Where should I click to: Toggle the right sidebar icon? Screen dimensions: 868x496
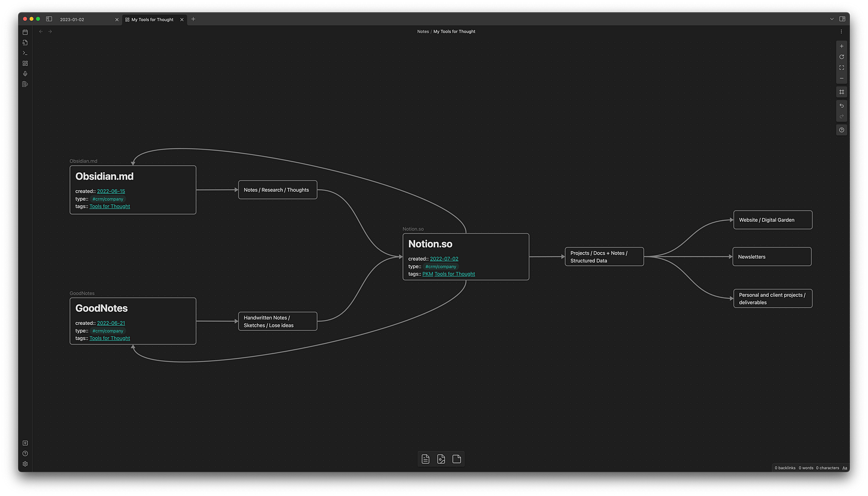[x=842, y=19]
